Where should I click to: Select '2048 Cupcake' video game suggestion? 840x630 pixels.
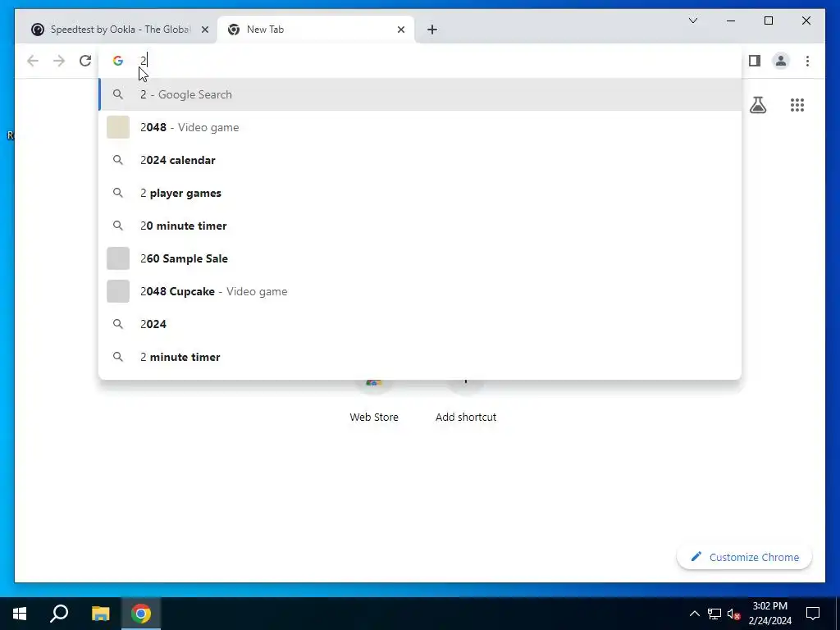point(421,291)
